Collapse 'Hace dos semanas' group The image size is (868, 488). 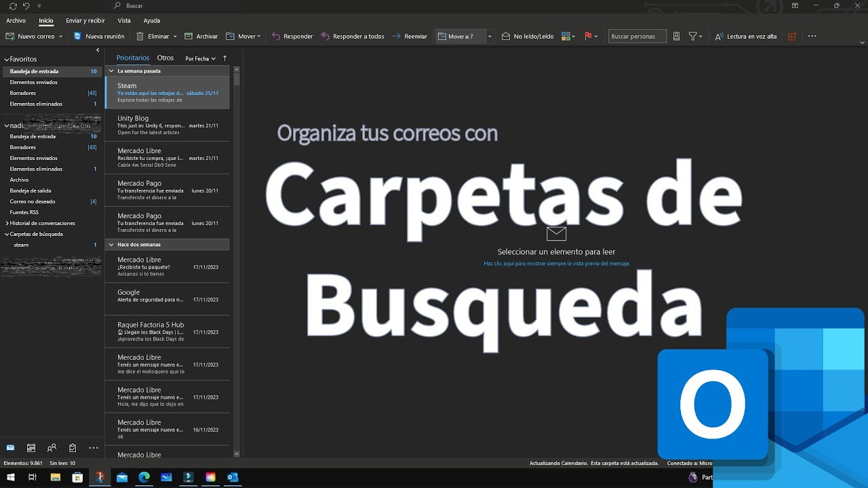pos(111,245)
